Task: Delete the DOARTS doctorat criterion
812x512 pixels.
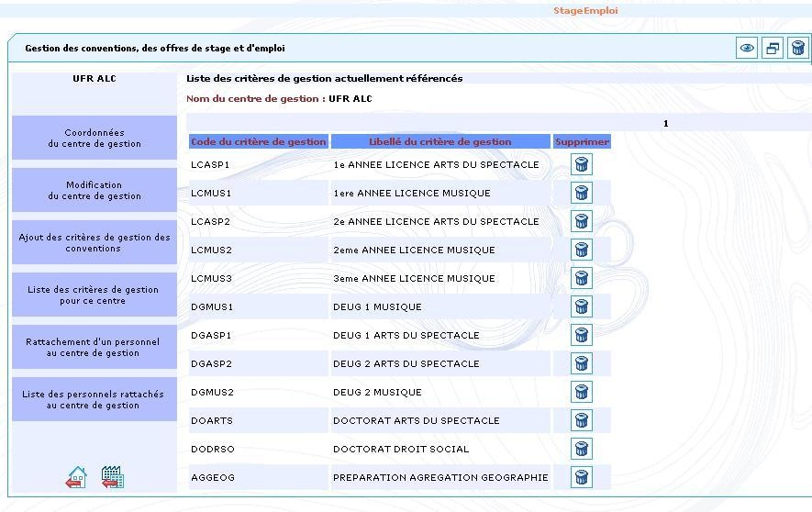Action: click(x=581, y=420)
